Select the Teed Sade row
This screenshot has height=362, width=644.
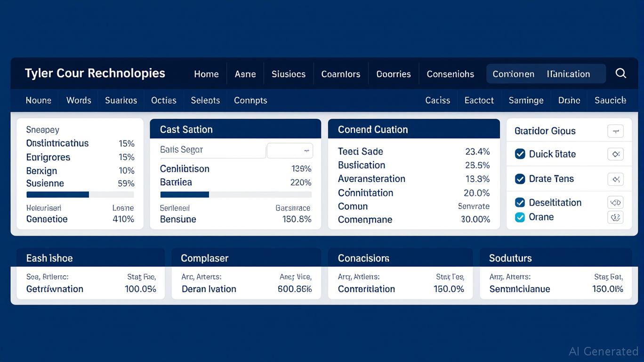[x=414, y=151]
